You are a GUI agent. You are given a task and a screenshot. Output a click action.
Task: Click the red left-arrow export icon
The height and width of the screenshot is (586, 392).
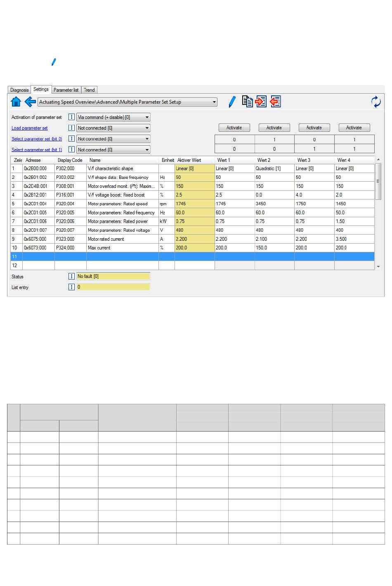(x=275, y=102)
